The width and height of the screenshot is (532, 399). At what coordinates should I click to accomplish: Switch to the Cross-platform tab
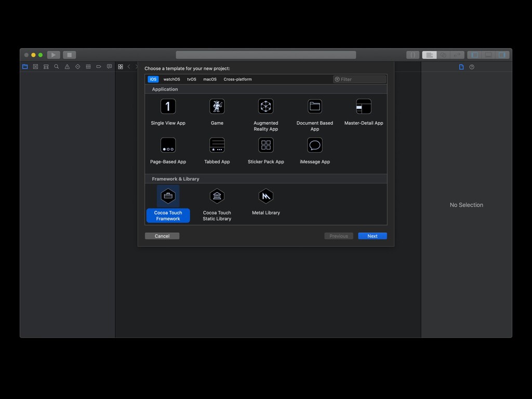click(x=237, y=79)
